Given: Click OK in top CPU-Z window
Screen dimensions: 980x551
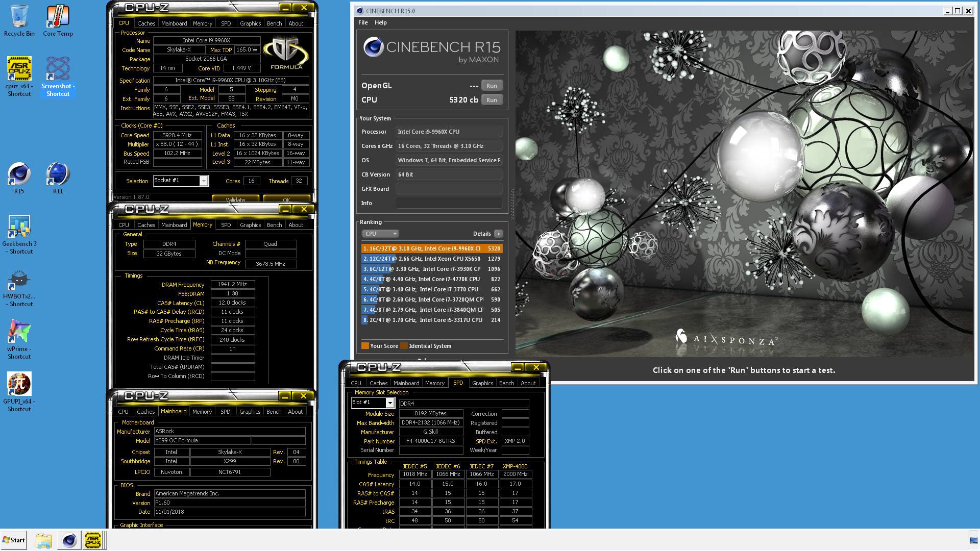Looking at the screenshot, I should pos(286,199).
